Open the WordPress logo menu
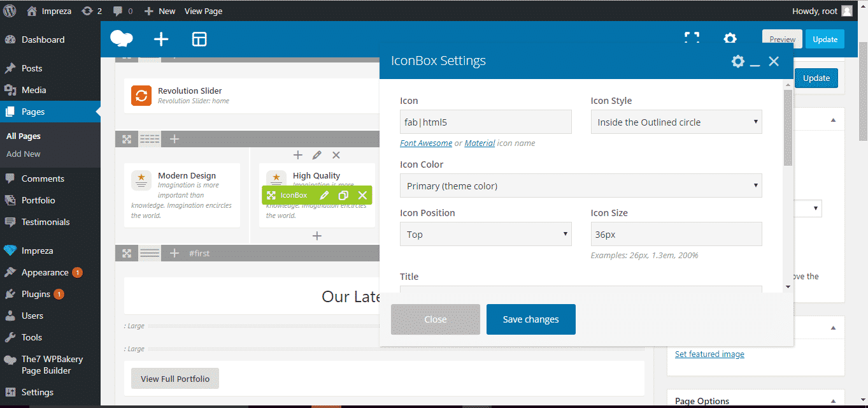 click(x=10, y=11)
